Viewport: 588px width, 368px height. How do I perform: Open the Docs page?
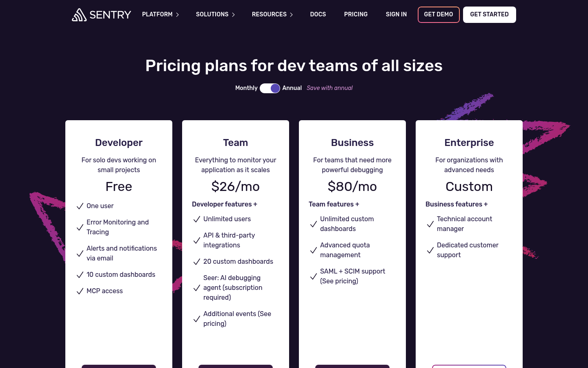click(x=318, y=14)
